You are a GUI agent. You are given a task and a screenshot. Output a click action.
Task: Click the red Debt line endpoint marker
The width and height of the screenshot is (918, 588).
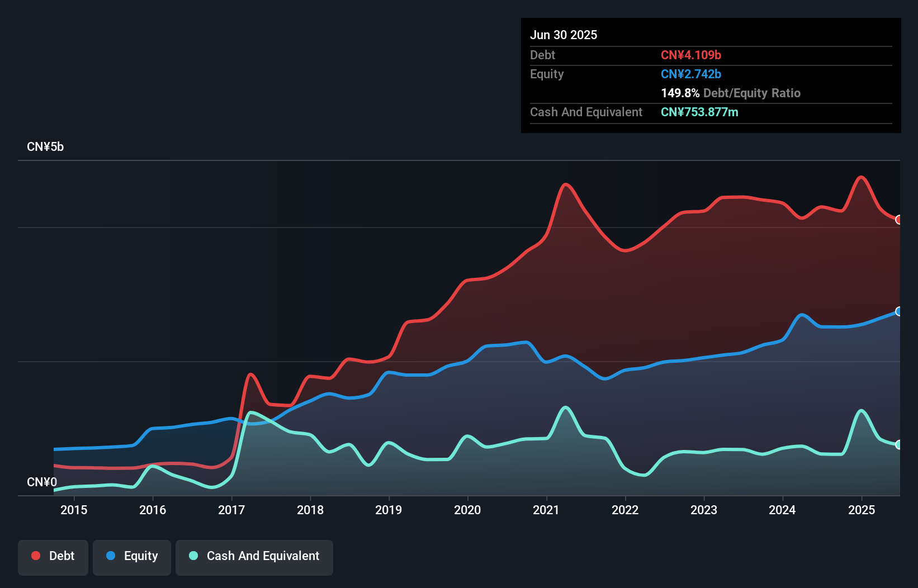pyautogui.click(x=898, y=220)
